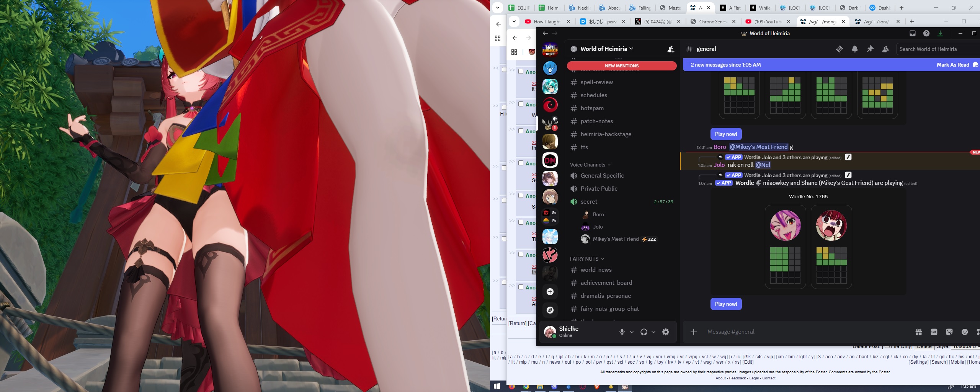Viewport: 980px width, 392px height.
Task: Open Discord help question mark icon
Action: pyautogui.click(x=926, y=33)
